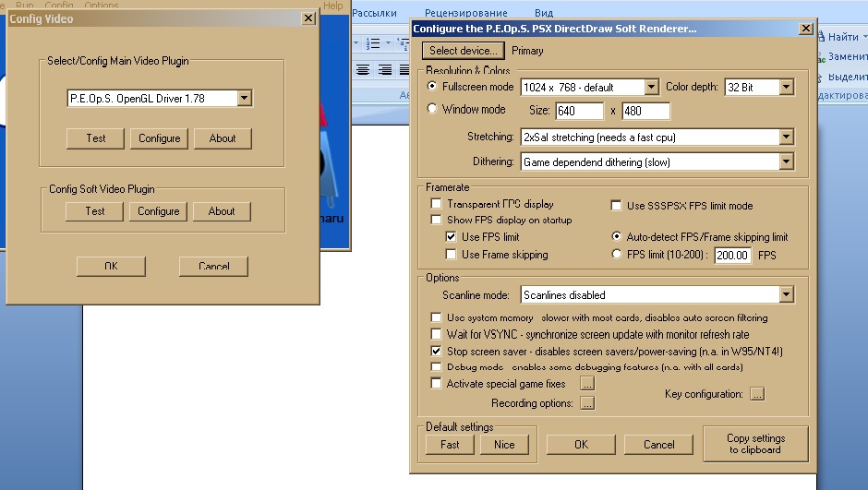This screenshot has width=868, height=490.
Task: Open the fullscreen resolution 1024 x 768 dropdown
Action: pos(589,88)
